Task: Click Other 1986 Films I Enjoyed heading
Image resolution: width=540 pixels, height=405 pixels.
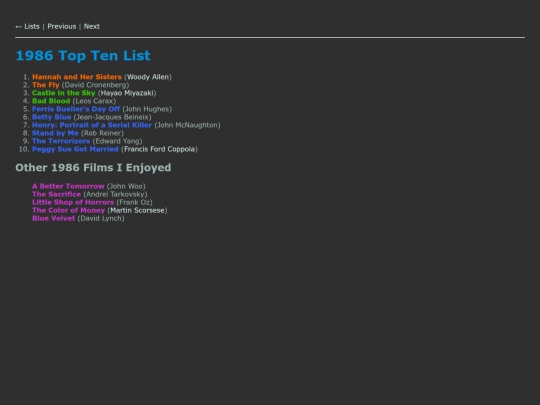Action: pyautogui.click(x=93, y=168)
